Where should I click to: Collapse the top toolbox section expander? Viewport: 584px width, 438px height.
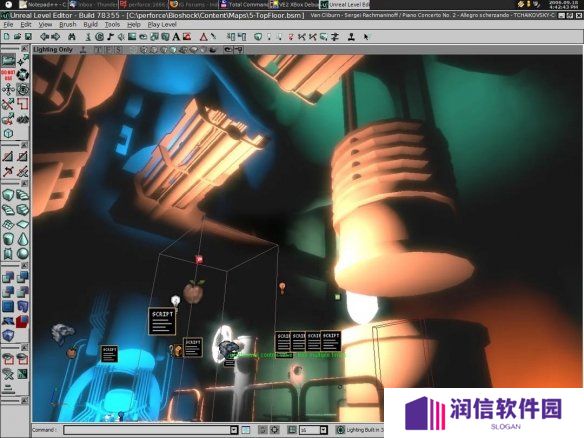[x=25, y=49]
